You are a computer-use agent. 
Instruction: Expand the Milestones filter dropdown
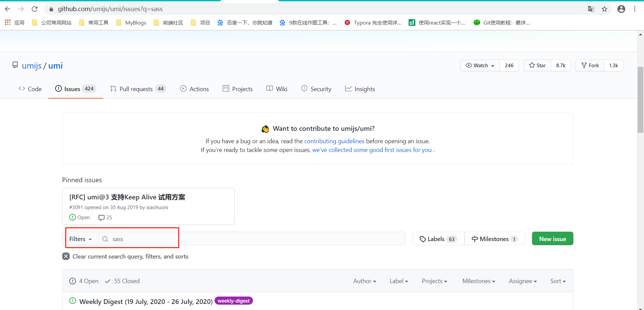(x=479, y=281)
